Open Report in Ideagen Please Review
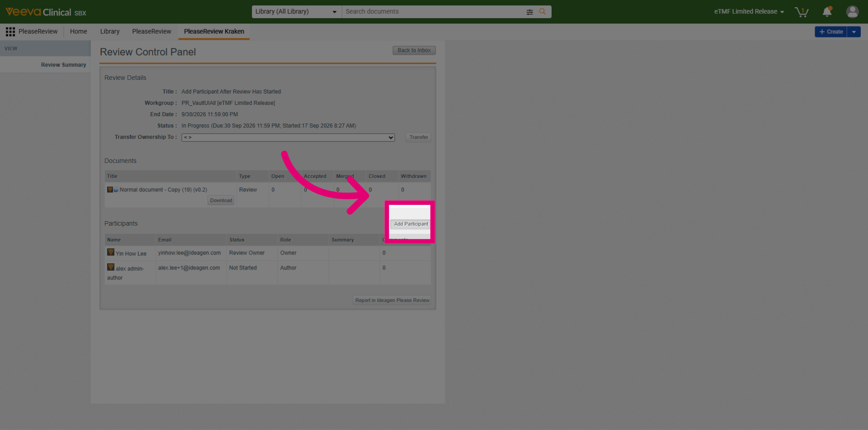Screen dimensions: 868x430 point(392,300)
